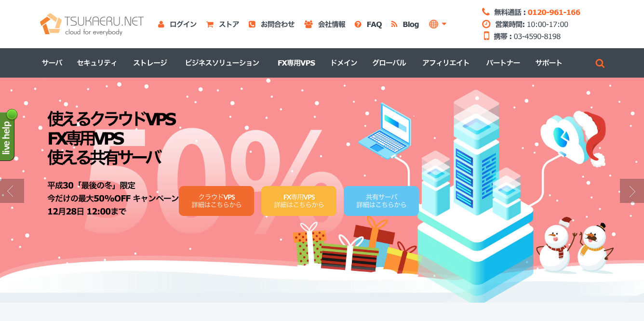Viewport: 644px width, 321px height.
Task: Call the toll-free number 0120-961-166
Action: (x=554, y=12)
